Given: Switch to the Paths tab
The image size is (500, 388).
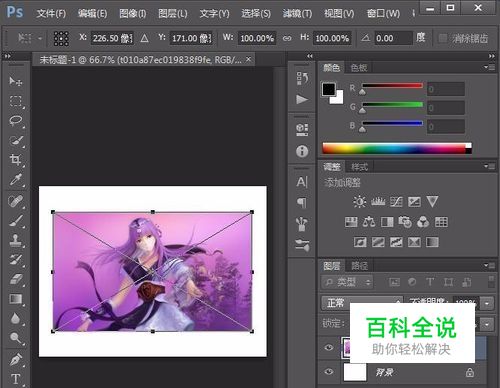Looking at the screenshot, I should (x=359, y=266).
